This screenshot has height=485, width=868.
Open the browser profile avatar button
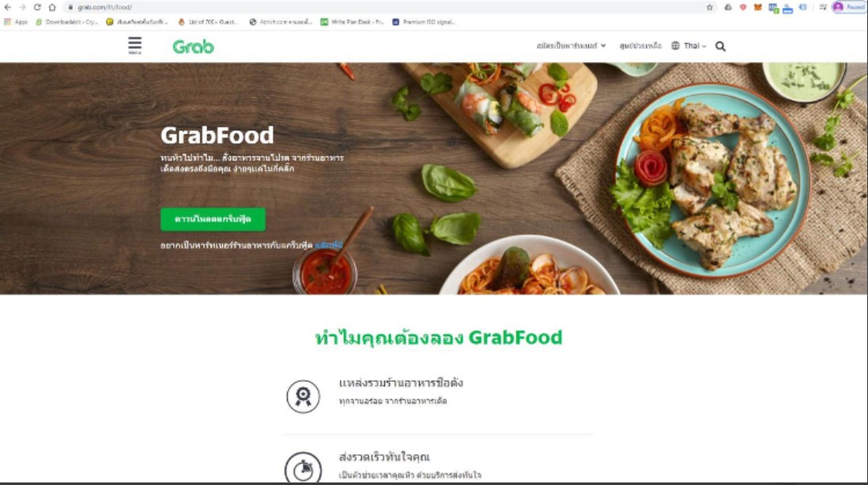pyautogui.click(x=849, y=7)
